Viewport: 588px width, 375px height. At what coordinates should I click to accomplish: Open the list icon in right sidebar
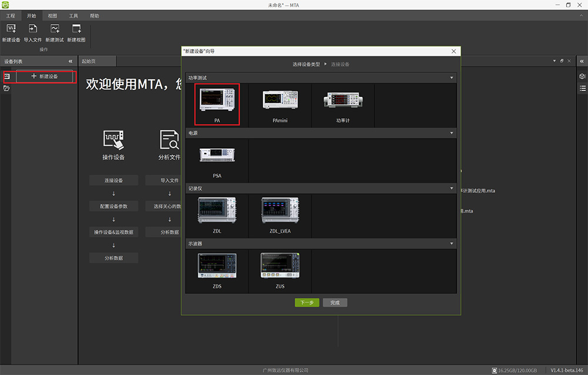tap(582, 88)
